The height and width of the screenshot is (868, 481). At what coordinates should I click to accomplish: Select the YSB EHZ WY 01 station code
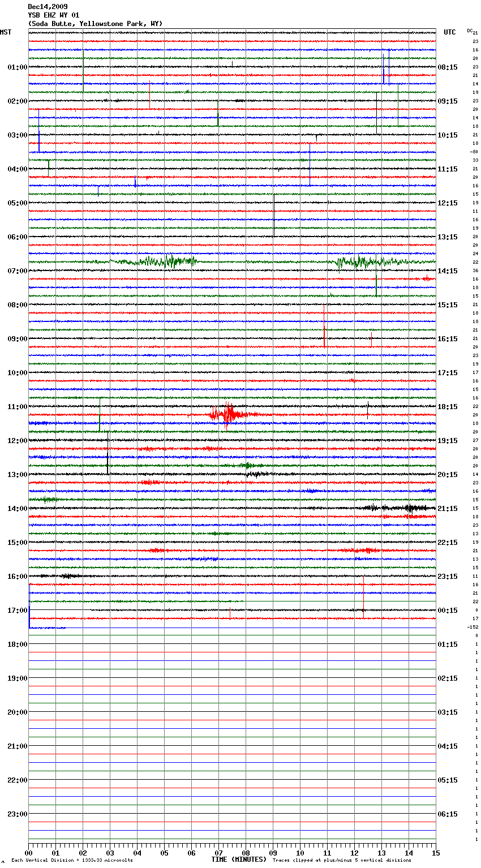coord(54,15)
